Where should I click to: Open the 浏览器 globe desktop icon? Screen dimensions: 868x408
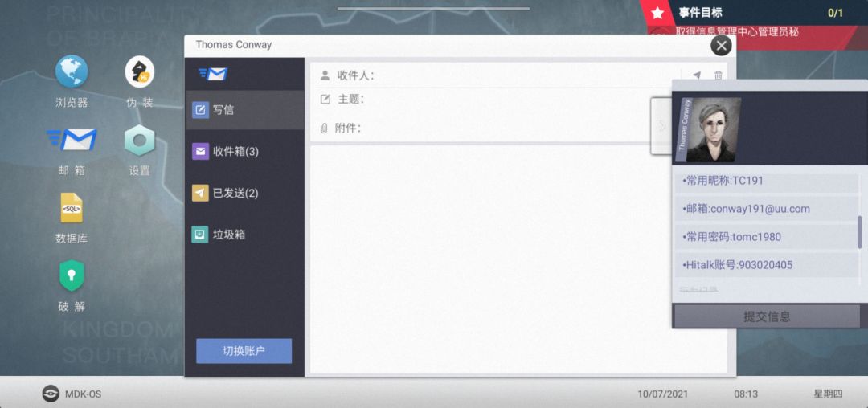click(72, 71)
